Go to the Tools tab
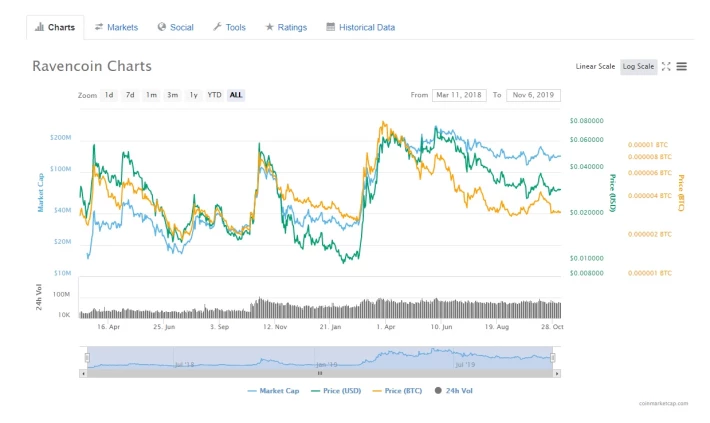The width and height of the screenshot is (710, 423). point(229,27)
